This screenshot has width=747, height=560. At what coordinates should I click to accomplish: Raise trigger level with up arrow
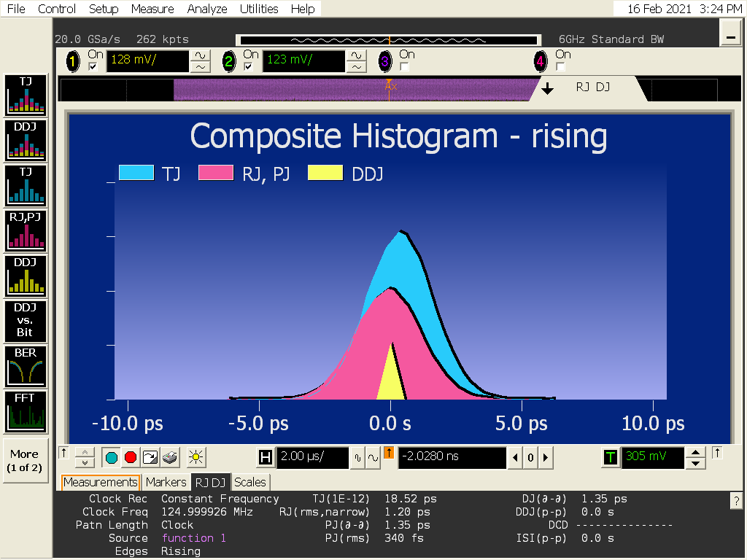[x=695, y=452]
